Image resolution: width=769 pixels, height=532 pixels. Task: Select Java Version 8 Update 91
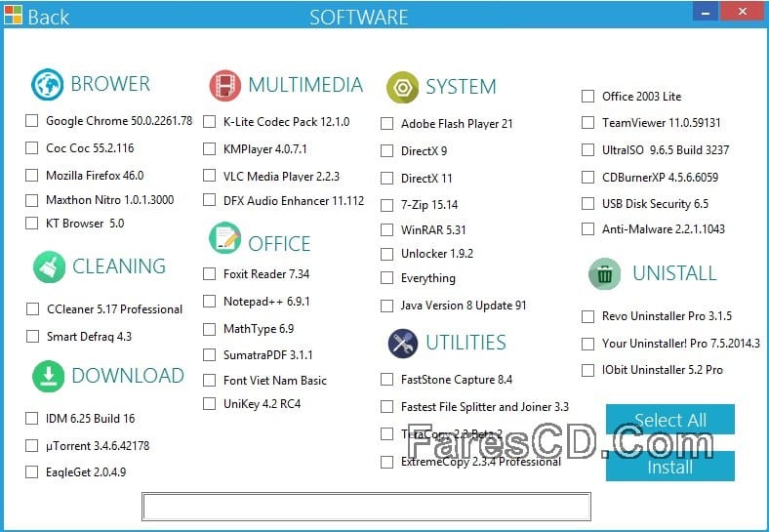[x=387, y=306]
